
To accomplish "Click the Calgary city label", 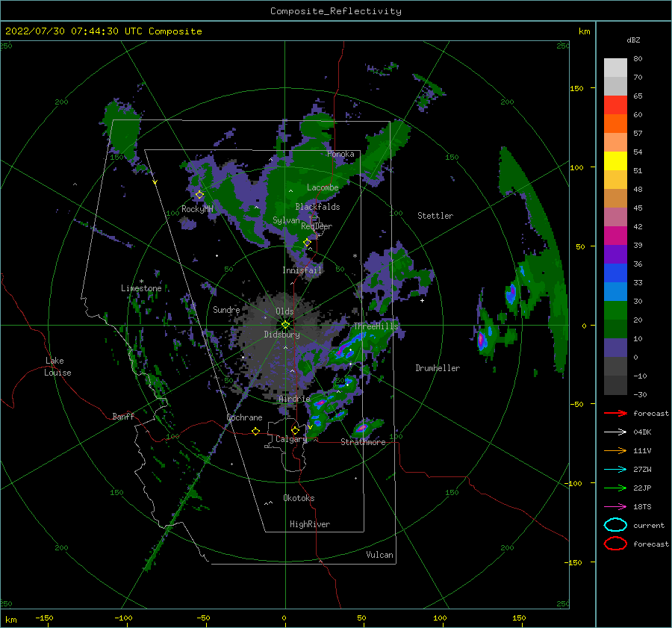I will [x=291, y=439].
